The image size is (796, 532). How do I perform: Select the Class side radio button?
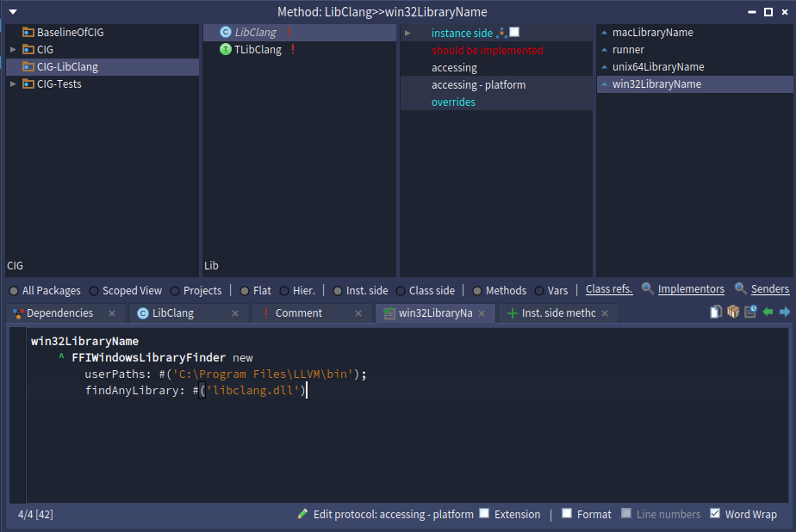[401, 291]
